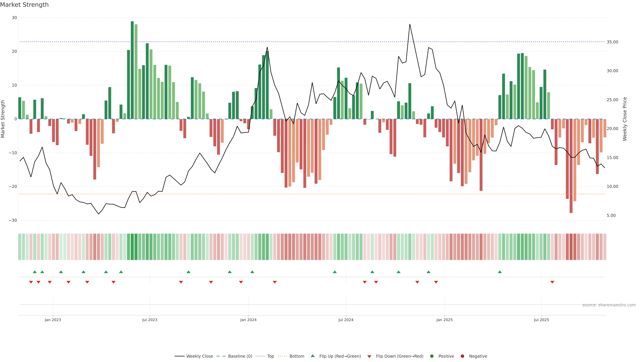644x362 pixels.
Task: Click the red Flip Down triangle legend icon
Action: pos(369,356)
